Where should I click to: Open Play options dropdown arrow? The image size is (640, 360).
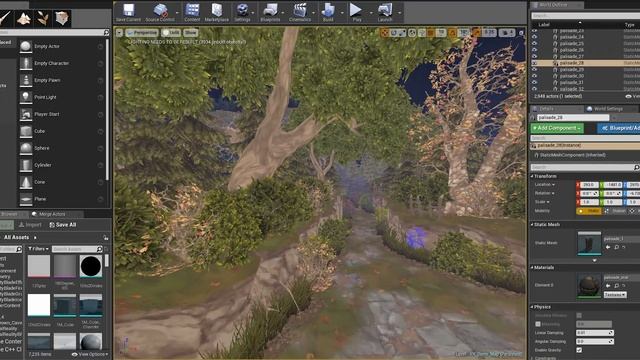pos(371,13)
